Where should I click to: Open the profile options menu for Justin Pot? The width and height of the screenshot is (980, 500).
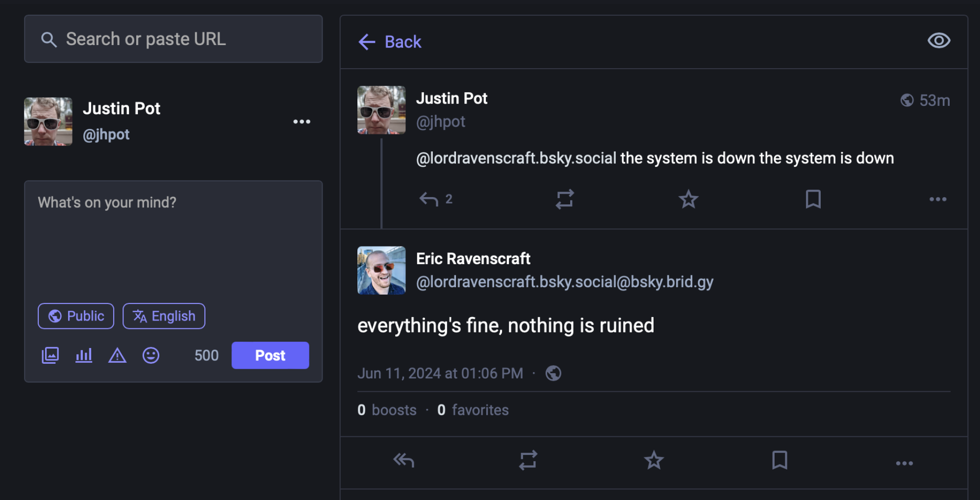tap(302, 122)
